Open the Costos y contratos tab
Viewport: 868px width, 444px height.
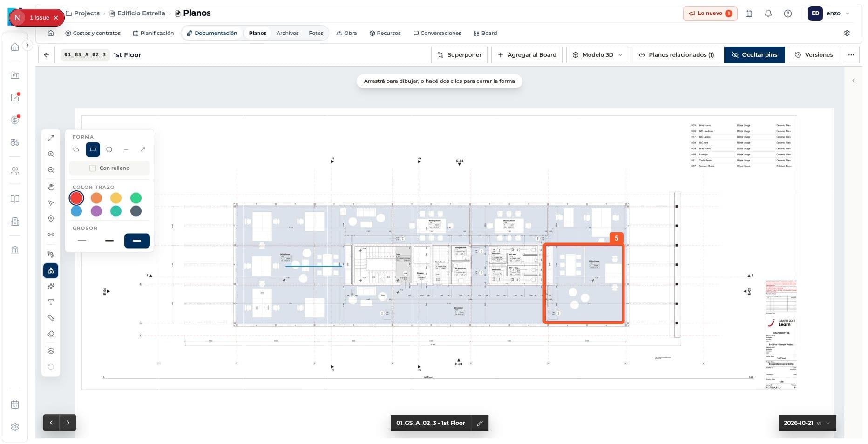point(93,33)
